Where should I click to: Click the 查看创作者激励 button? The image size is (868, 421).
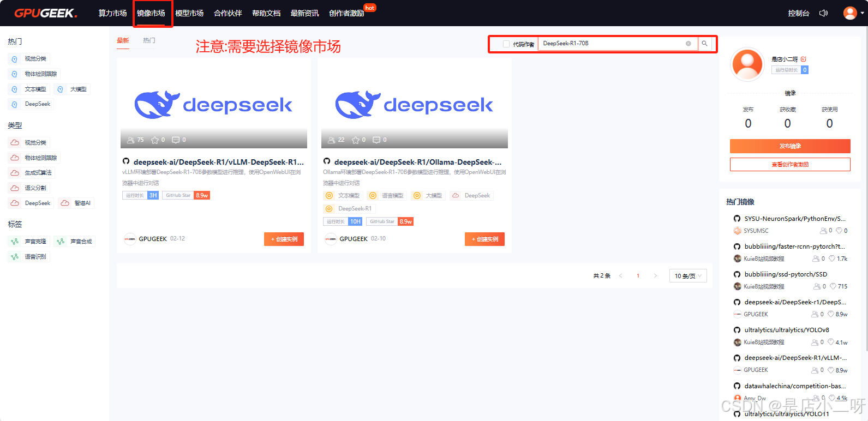tap(790, 165)
